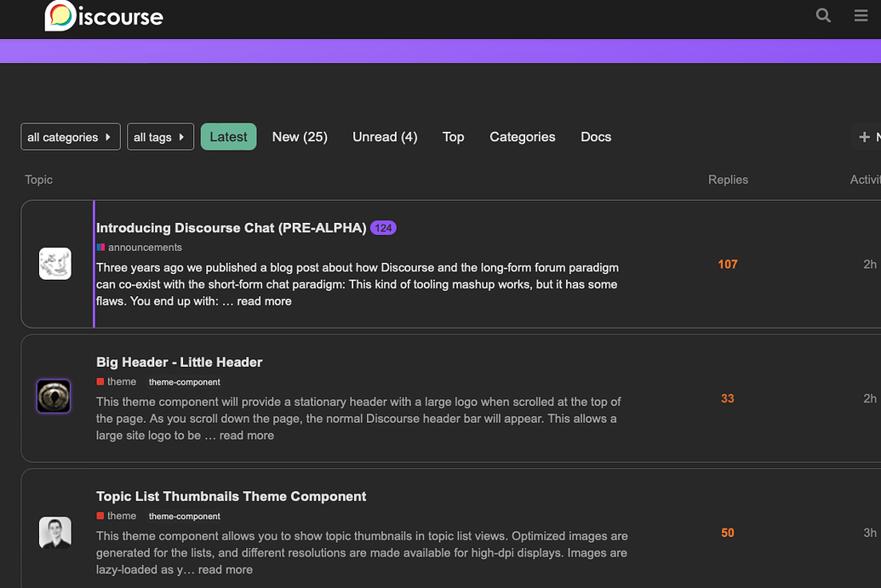The height and width of the screenshot is (588, 881).
Task: Open avatar of Discourse Chat topic poster
Action: pos(55,264)
